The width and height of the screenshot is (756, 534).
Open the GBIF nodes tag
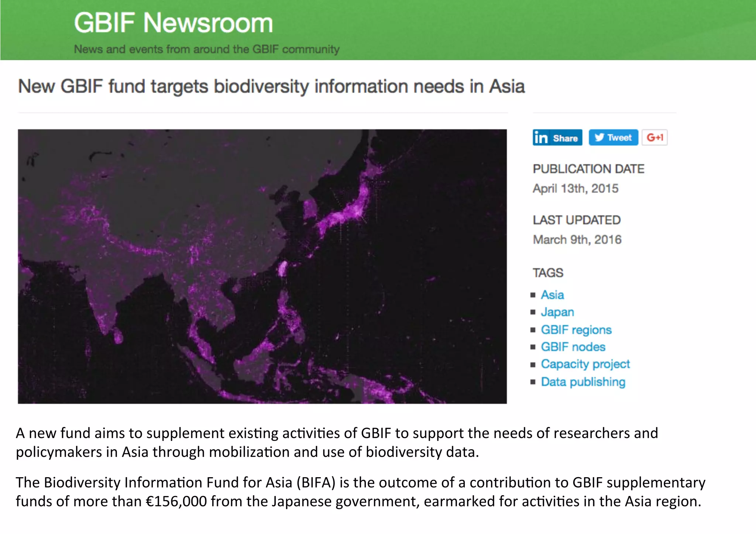tap(573, 347)
